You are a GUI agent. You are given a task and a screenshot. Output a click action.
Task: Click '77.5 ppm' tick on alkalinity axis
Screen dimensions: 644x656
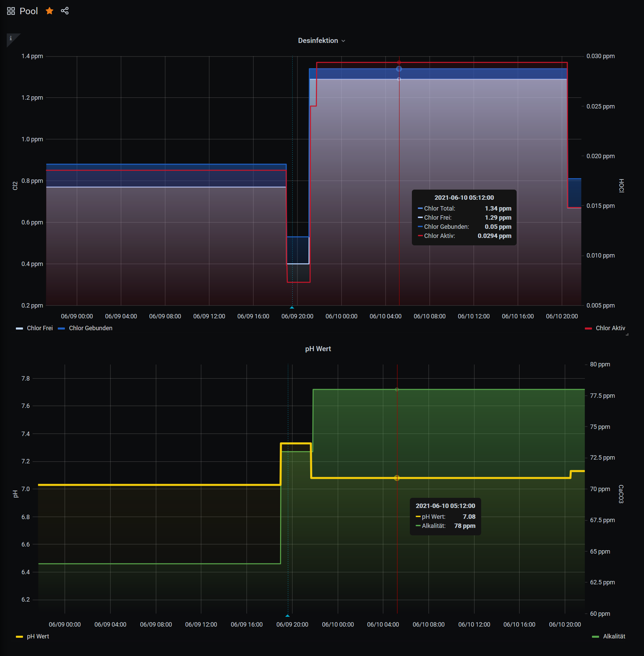pyautogui.click(x=602, y=396)
